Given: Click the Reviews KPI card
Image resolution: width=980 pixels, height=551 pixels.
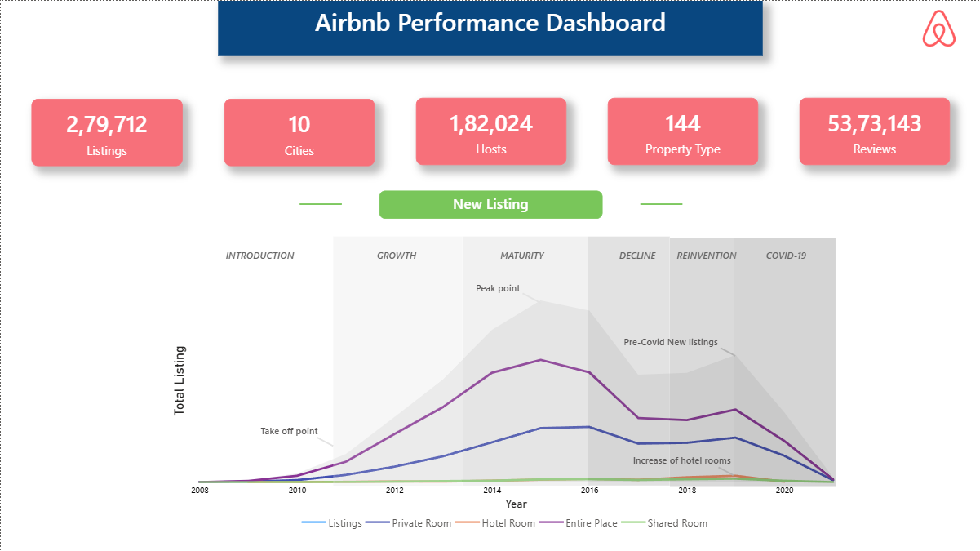Looking at the screenshot, I should point(875,132).
